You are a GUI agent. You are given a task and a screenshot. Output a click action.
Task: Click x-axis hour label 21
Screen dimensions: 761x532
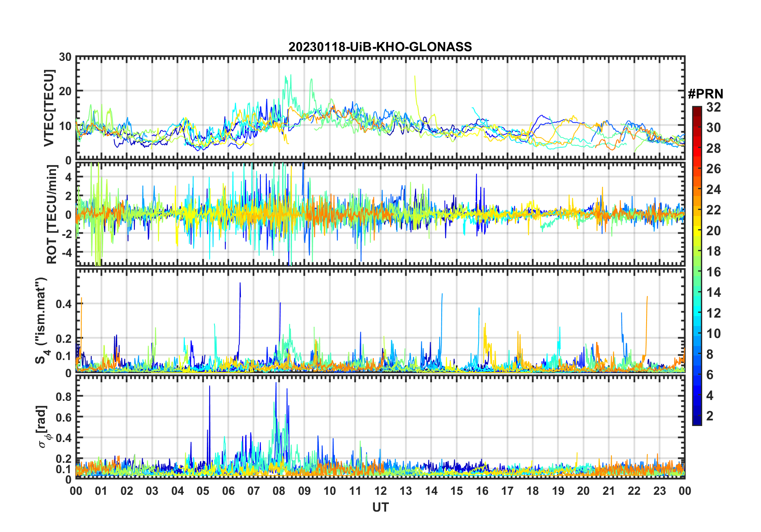[x=609, y=491]
